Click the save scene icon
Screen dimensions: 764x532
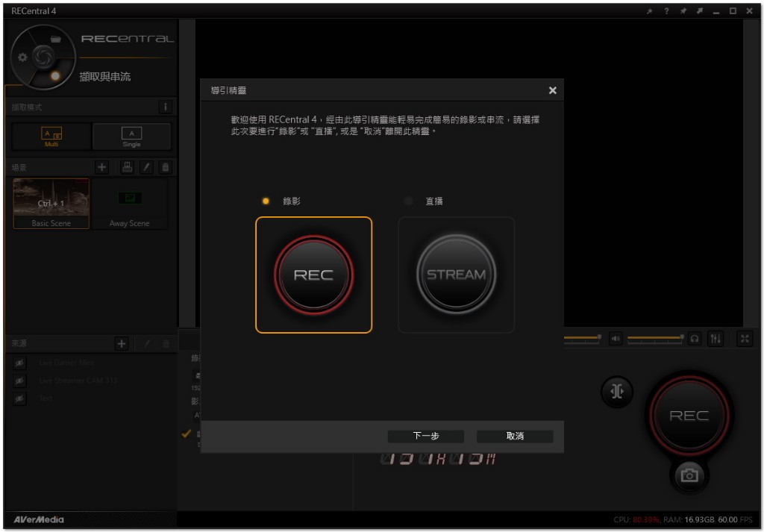click(x=127, y=167)
